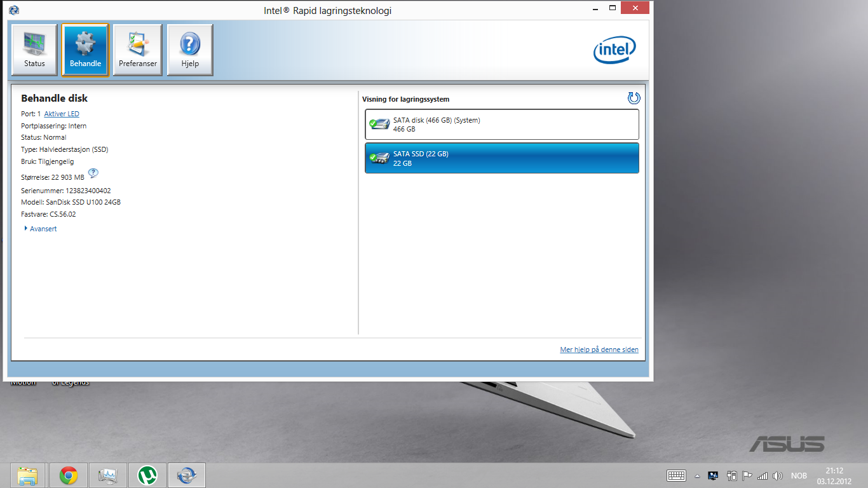Maximize the Intel Rapid window
The image size is (868, 488).
pyautogui.click(x=613, y=8)
